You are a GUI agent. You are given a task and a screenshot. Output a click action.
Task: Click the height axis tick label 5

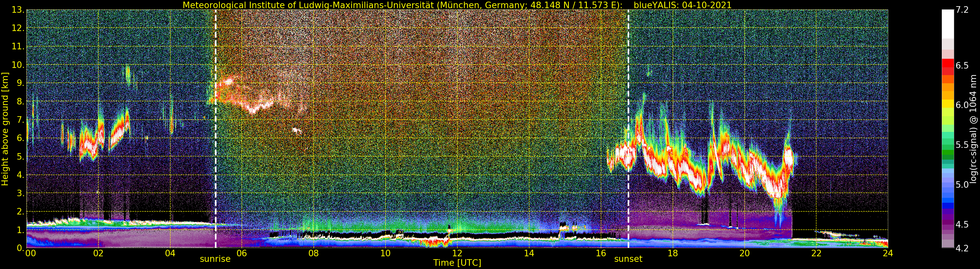(x=21, y=157)
